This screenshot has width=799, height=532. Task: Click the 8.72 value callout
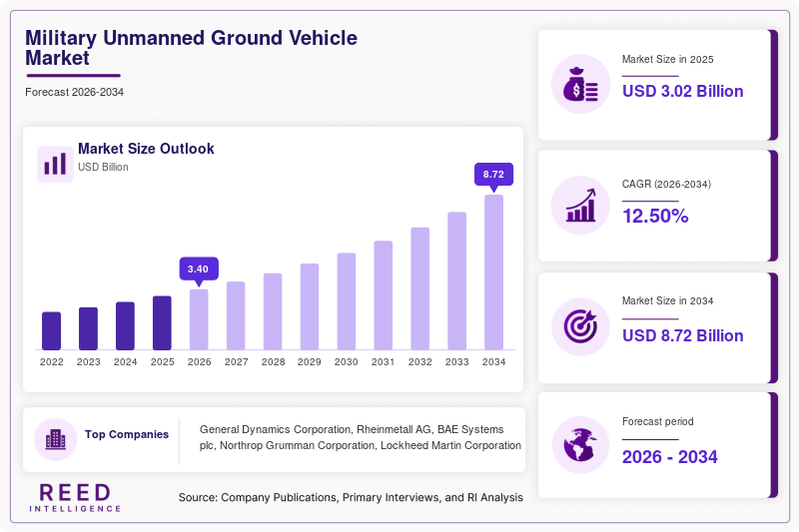(493, 175)
